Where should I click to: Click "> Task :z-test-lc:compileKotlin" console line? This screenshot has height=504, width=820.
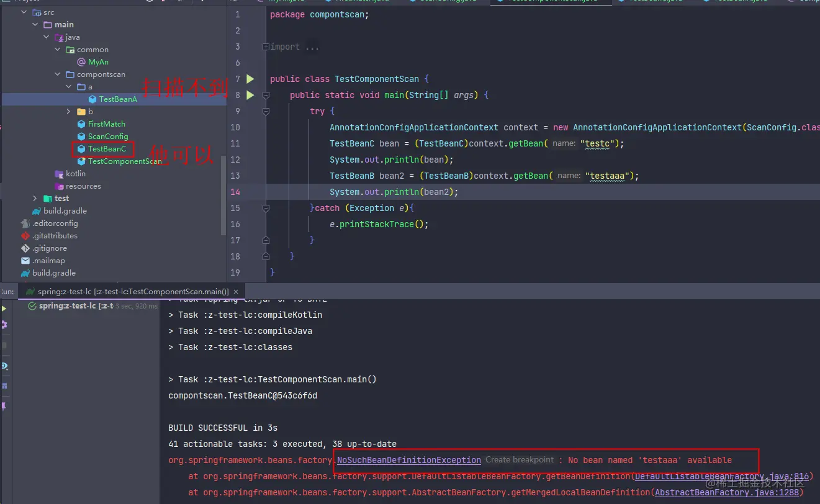[x=245, y=315]
